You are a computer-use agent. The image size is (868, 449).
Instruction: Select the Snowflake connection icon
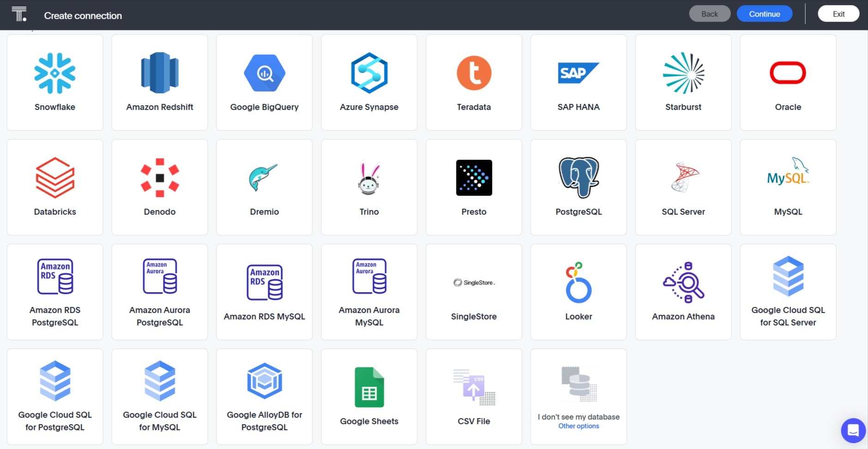[55, 73]
